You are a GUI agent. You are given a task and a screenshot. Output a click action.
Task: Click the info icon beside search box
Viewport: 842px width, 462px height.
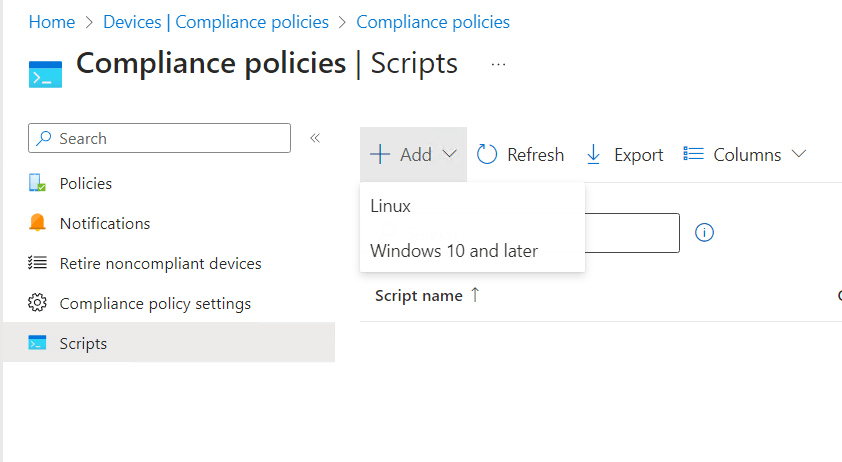704,233
